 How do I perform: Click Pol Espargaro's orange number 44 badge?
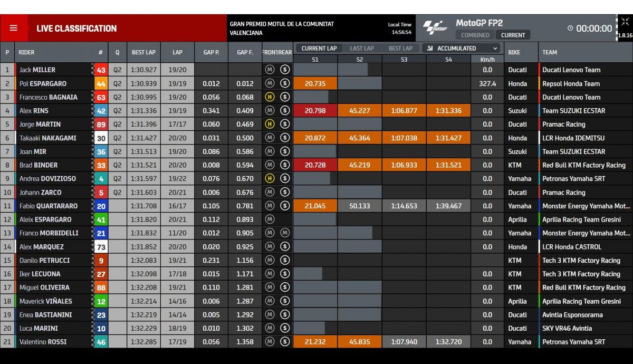click(x=100, y=83)
